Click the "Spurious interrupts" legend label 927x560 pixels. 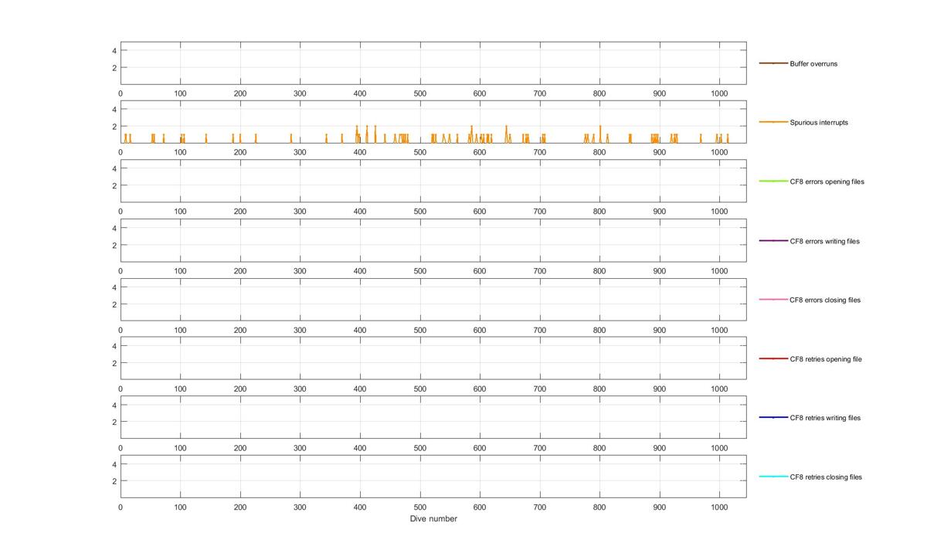pyautogui.click(x=819, y=123)
